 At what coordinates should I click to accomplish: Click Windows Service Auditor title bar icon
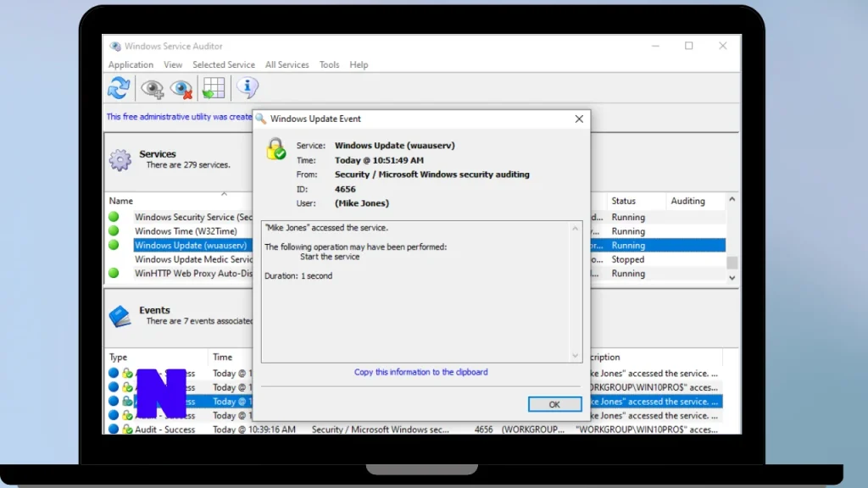(x=114, y=47)
